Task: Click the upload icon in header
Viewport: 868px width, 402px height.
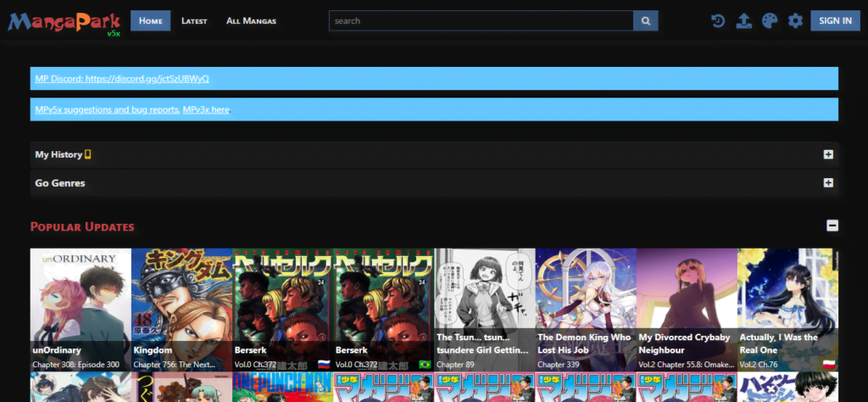Action: click(743, 21)
